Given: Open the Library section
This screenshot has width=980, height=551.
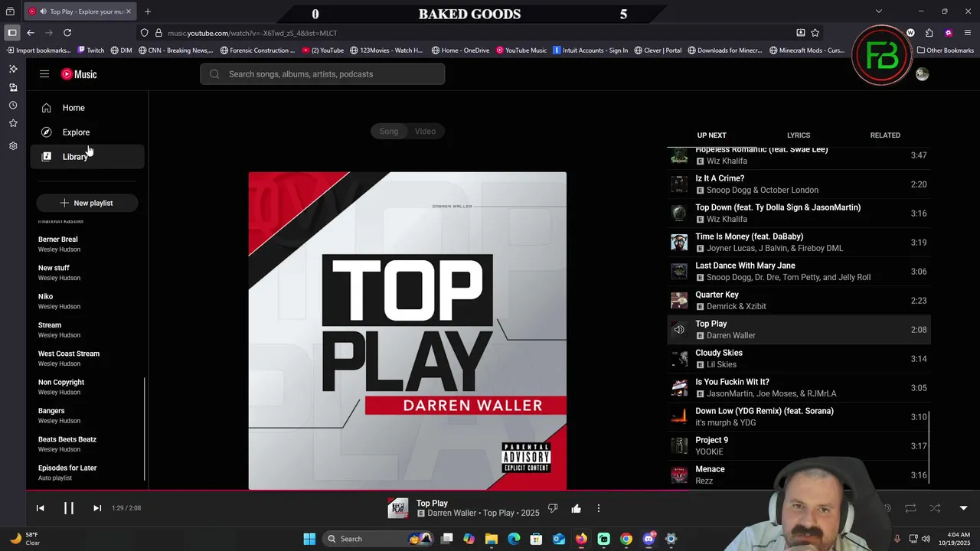Looking at the screenshot, I should point(87,157).
